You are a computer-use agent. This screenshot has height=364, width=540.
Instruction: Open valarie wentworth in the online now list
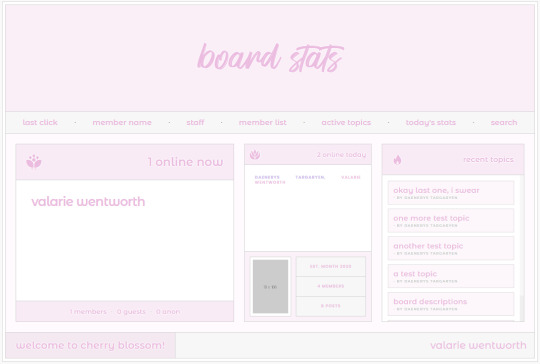point(88,202)
